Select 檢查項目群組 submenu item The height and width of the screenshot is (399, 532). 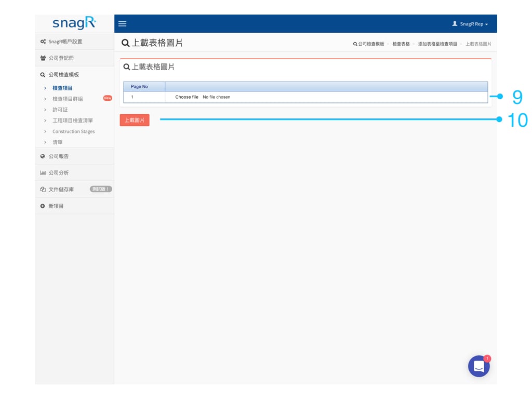(x=68, y=99)
